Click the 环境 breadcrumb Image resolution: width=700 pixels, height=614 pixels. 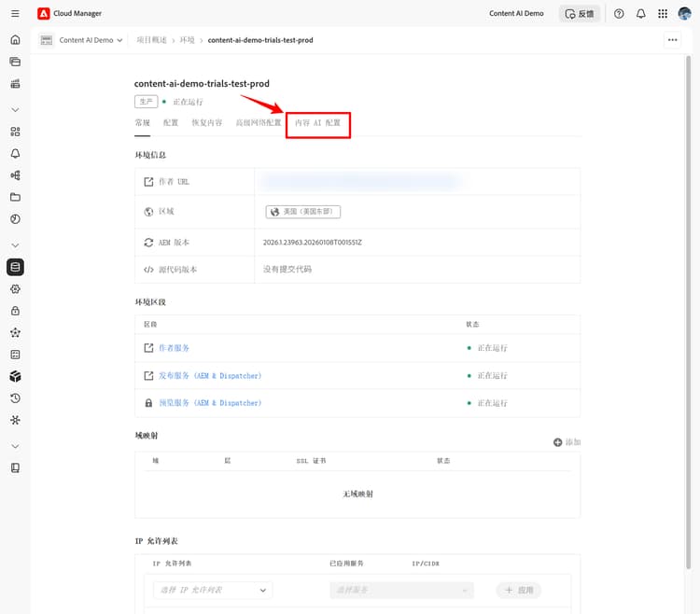tap(187, 40)
